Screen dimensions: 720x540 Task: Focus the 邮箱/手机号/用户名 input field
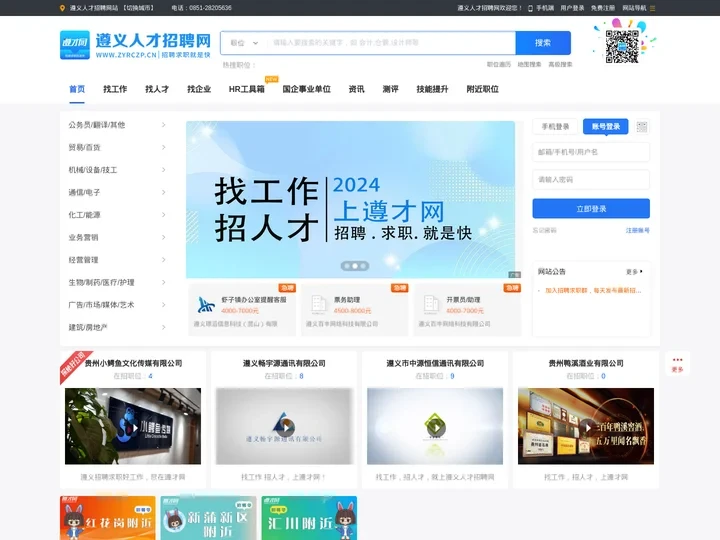(x=591, y=152)
